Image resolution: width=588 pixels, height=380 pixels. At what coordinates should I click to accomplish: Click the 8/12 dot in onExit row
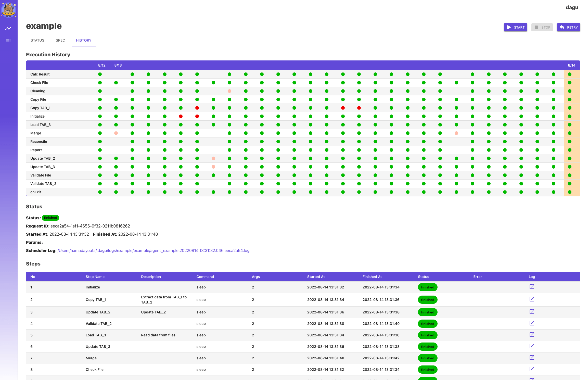coord(100,192)
